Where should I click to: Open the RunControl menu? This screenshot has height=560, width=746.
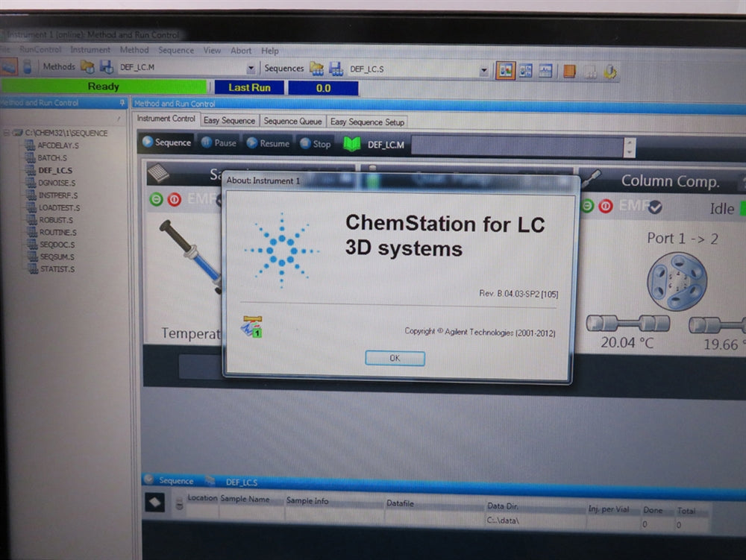click(x=40, y=49)
